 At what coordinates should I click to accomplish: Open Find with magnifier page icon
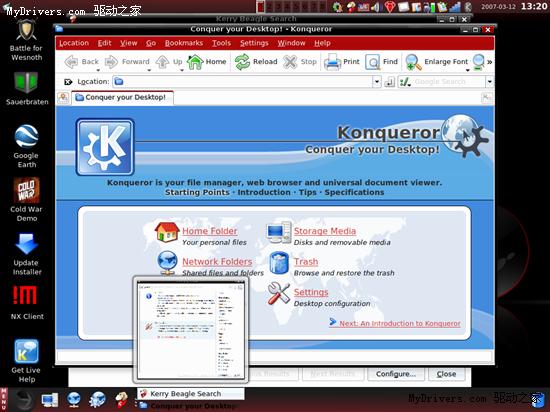coord(373,62)
